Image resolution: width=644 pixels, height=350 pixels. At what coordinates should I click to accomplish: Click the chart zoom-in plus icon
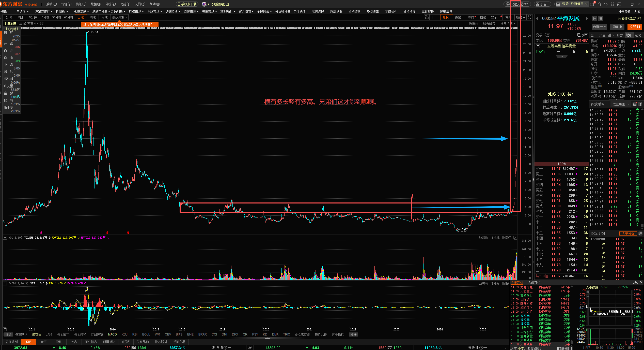pyautogui.click(x=432, y=17)
